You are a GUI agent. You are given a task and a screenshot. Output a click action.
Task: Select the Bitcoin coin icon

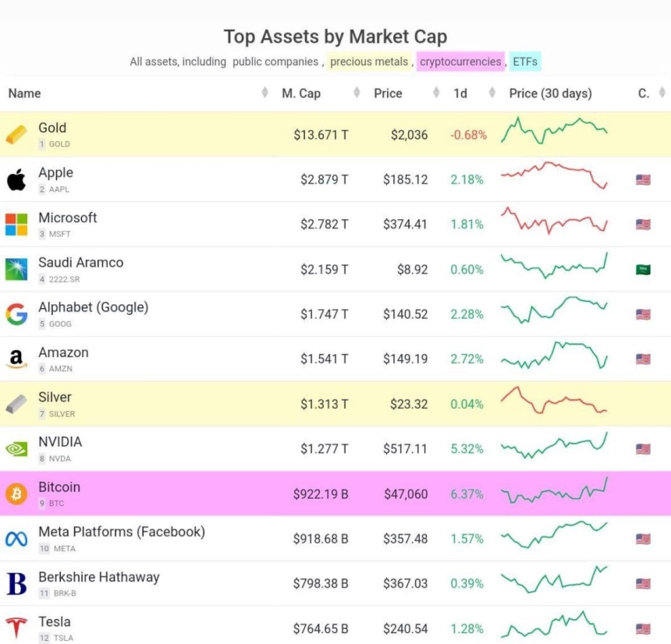[x=16, y=494]
